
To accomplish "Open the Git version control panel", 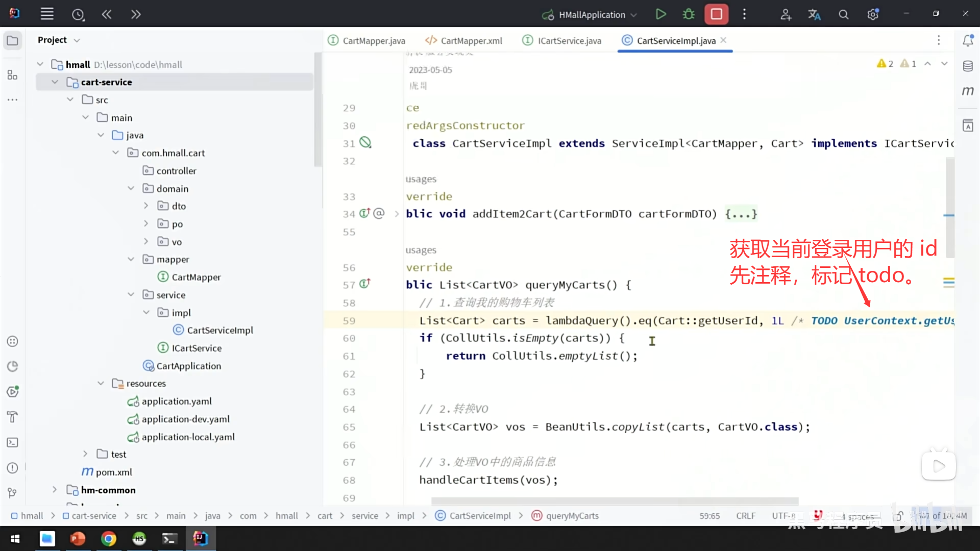I will point(13,493).
